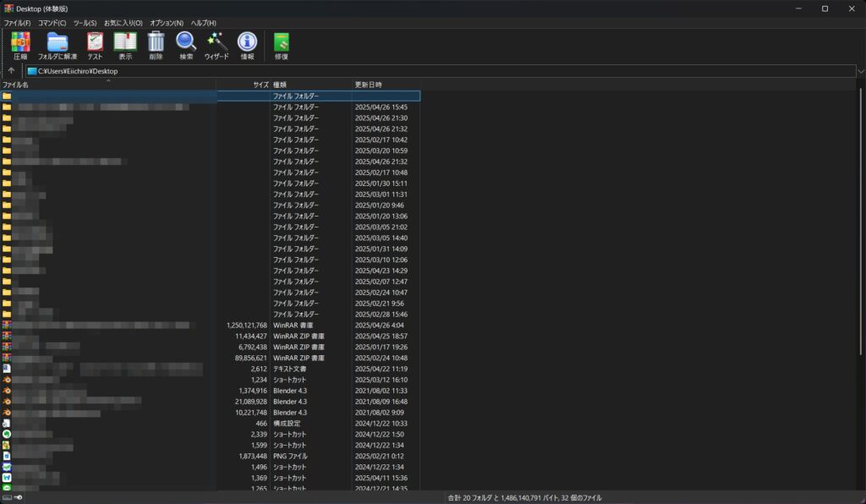Click the vertical scrollbar of file list

click(860, 223)
